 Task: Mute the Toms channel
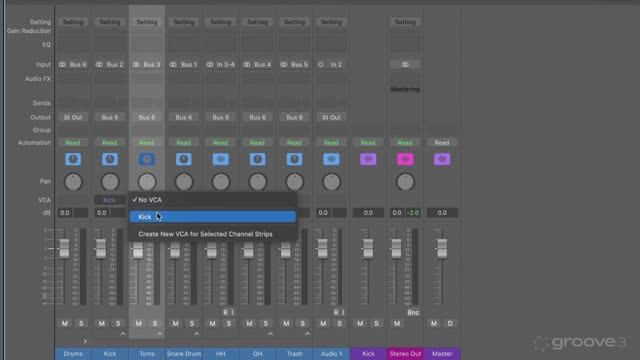pyautogui.click(x=139, y=323)
